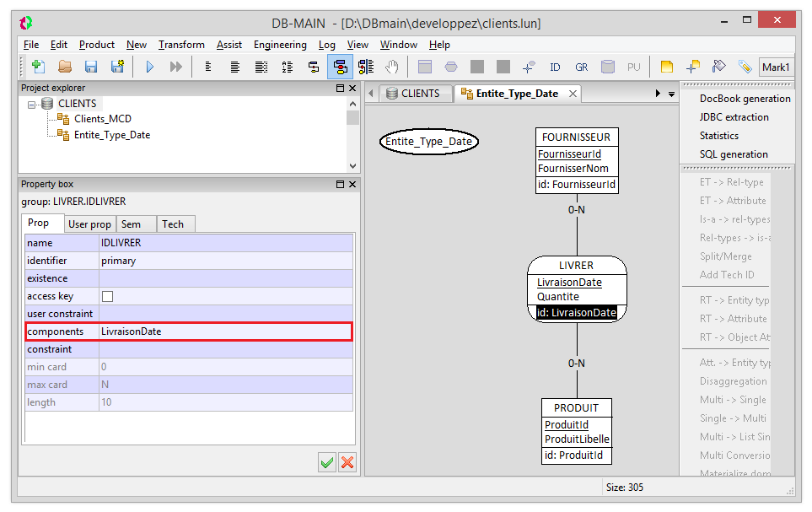Click the yellow tag marking icon
812x512 pixels.
[x=745, y=67]
